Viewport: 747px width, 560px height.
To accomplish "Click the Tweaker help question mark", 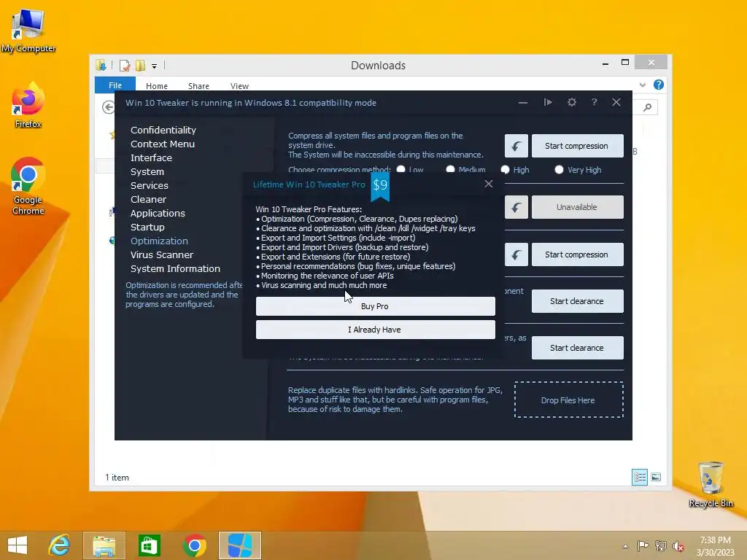I will [x=594, y=102].
